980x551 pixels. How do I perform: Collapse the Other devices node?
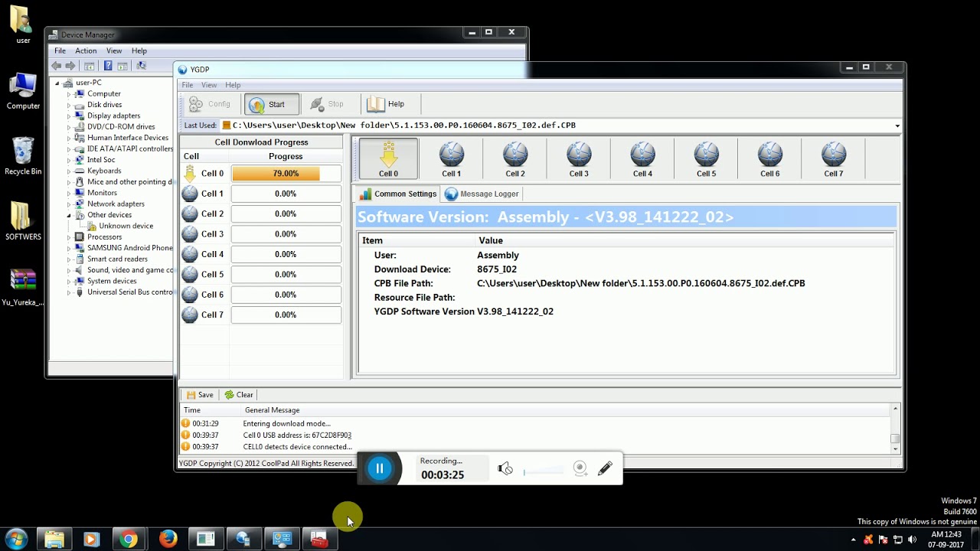tap(69, 215)
